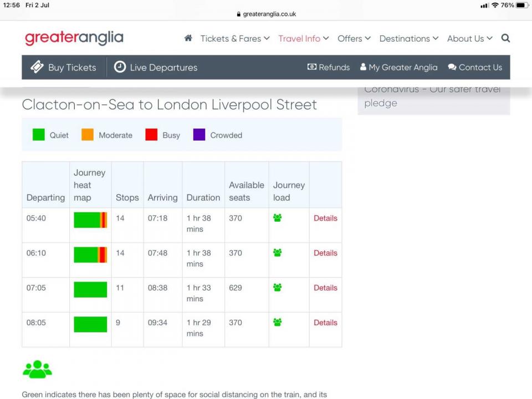This screenshot has width=532, height=399.
Task: Open Details for the 08:05 train
Action: [x=325, y=323]
